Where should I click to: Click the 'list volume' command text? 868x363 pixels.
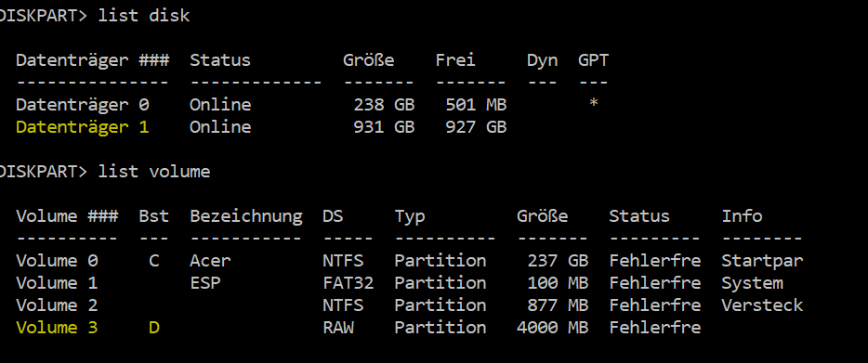point(154,172)
